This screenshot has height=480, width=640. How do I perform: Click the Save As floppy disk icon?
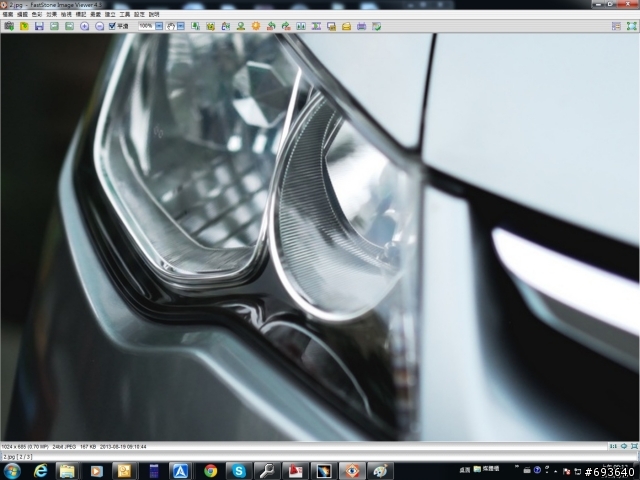coord(39,25)
